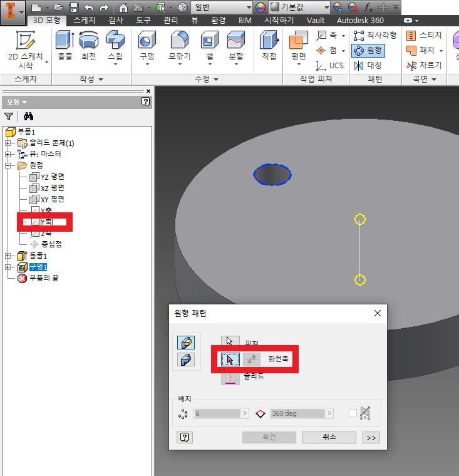
Task: Start a 2D sketch with 2D 스케치 시작
Action: pos(26,49)
